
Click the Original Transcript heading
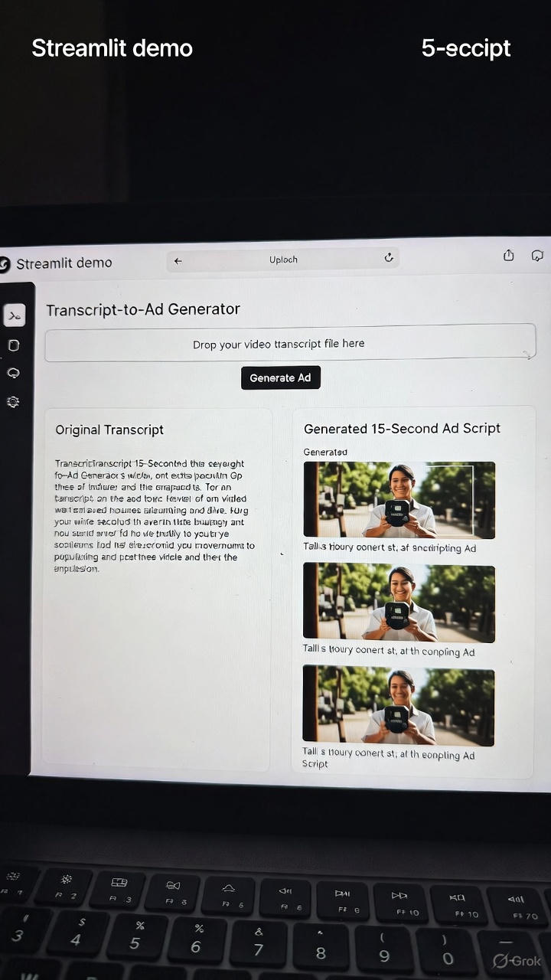point(109,430)
